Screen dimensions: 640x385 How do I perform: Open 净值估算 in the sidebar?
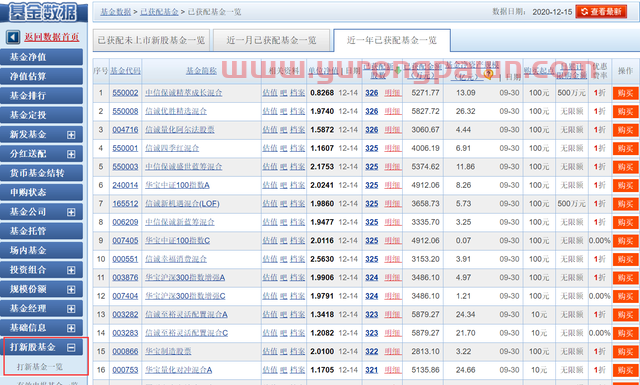coord(41,76)
